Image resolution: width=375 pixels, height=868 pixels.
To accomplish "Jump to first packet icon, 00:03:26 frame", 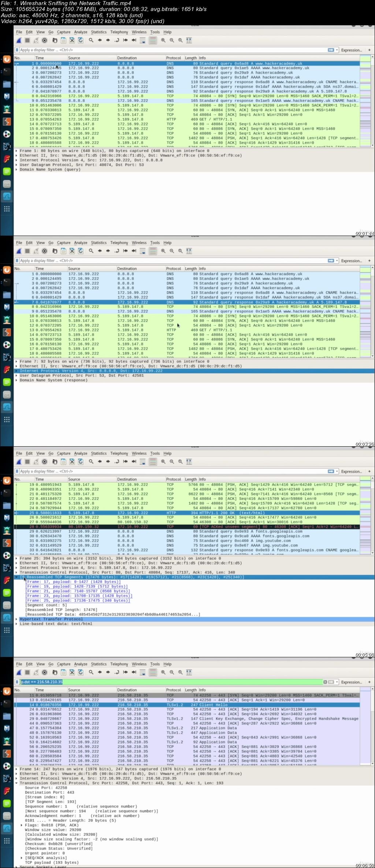I will tap(125, 251).
